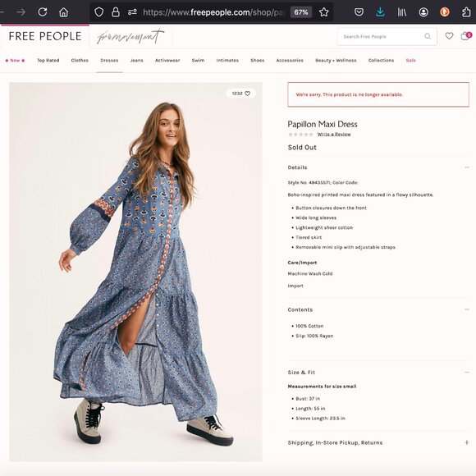The width and height of the screenshot is (476, 476).
Task: Click the Boho-inspired printed maxi dress description
Action: pos(360,195)
